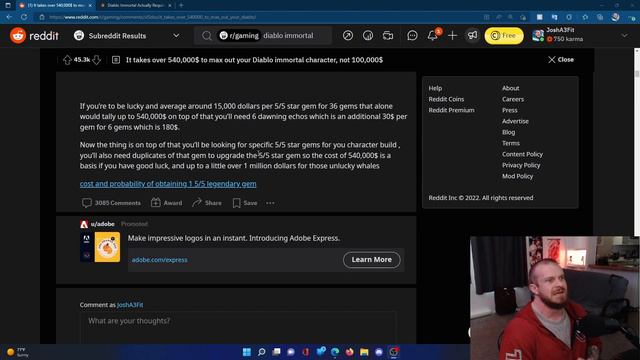
Task: Expand the Subreddit Results dropdown
Action: pos(176,36)
